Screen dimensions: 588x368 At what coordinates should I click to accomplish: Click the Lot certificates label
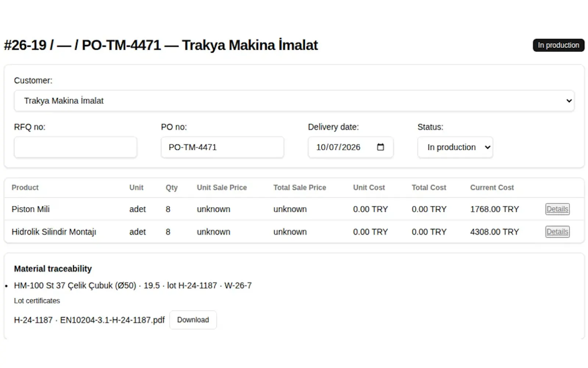pyautogui.click(x=37, y=301)
